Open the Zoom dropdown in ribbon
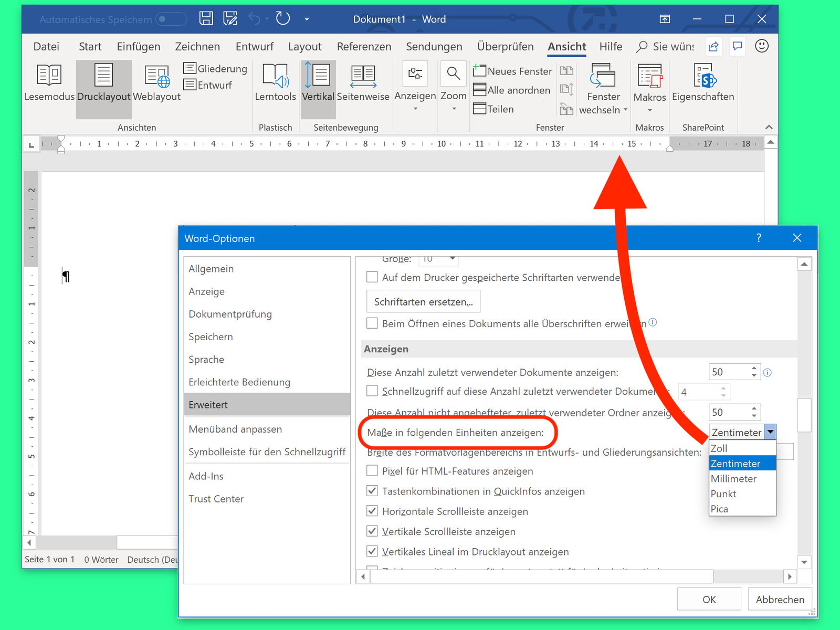840x630 pixels. (x=454, y=87)
